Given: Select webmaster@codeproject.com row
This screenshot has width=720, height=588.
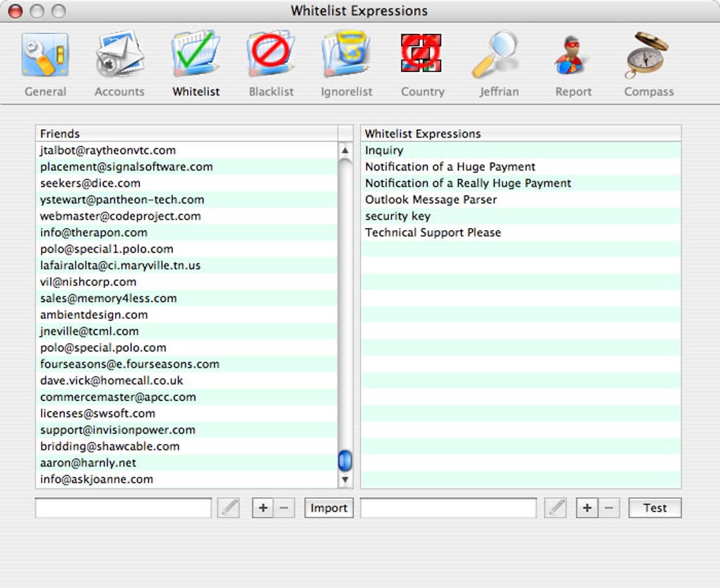Looking at the screenshot, I should 186,216.
